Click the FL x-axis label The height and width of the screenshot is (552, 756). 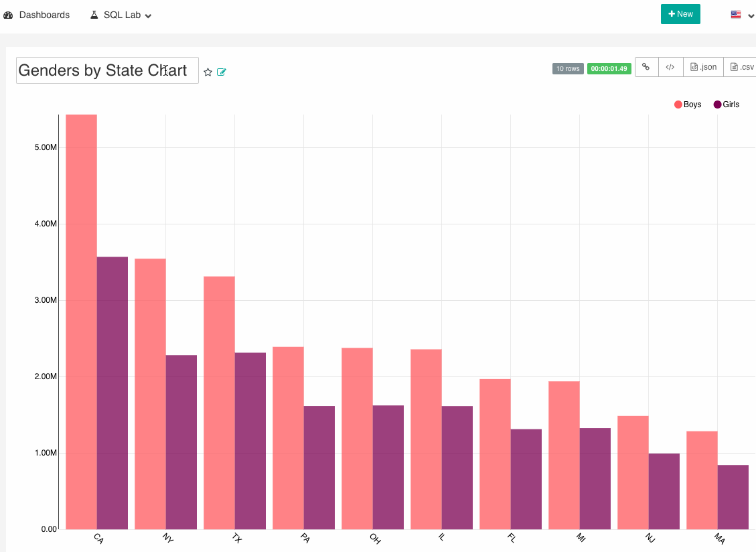[x=512, y=538]
